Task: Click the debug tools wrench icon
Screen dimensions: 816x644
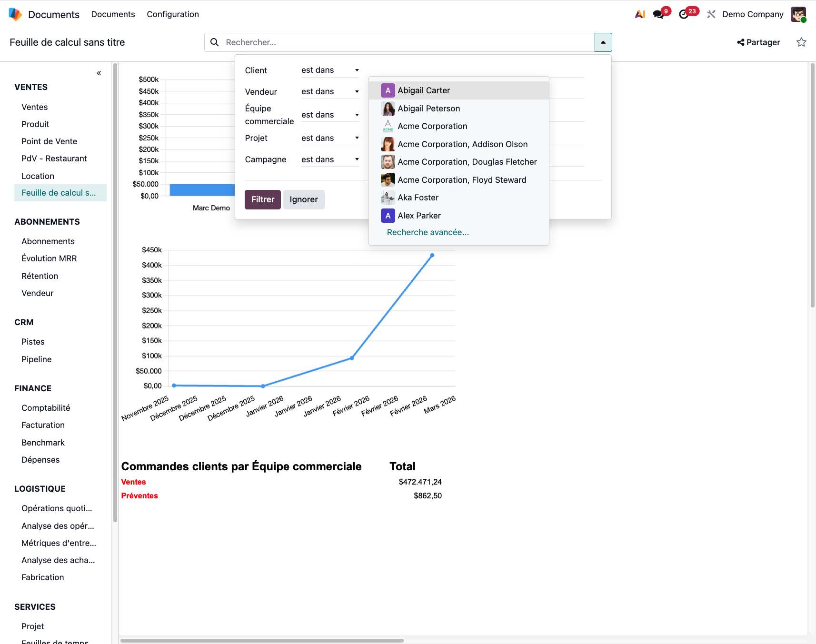Action: pos(711,14)
